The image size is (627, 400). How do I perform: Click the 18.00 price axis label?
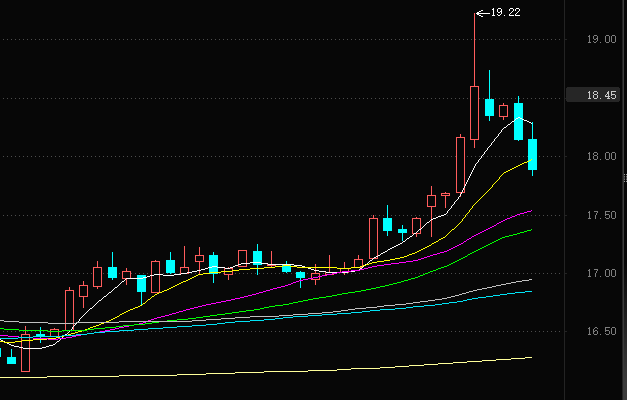click(x=601, y=156)
